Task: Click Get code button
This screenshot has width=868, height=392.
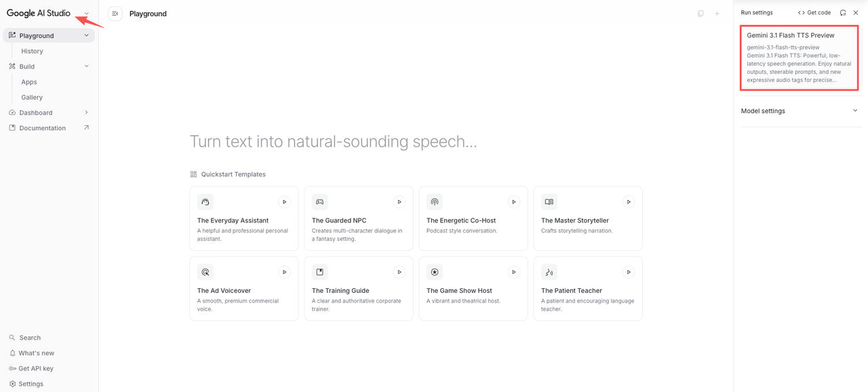Action: 814,12
